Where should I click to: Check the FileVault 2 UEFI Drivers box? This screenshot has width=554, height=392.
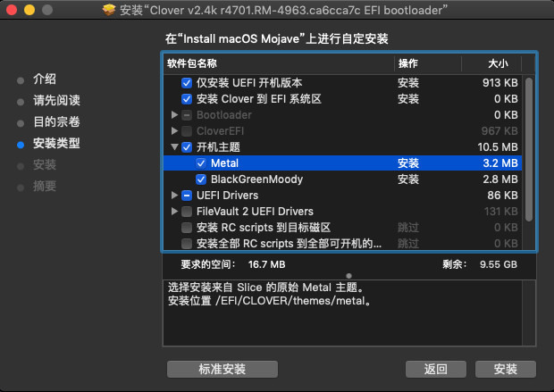(187, 212)
